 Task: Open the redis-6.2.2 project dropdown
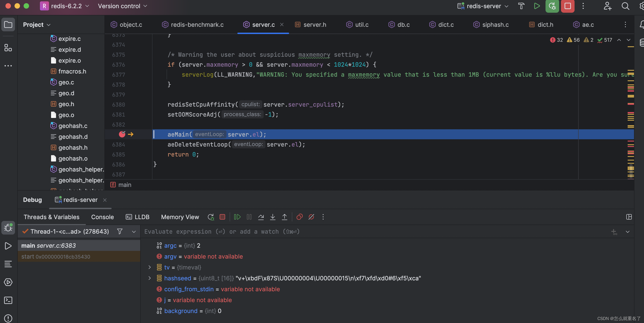tap(64, 6)
